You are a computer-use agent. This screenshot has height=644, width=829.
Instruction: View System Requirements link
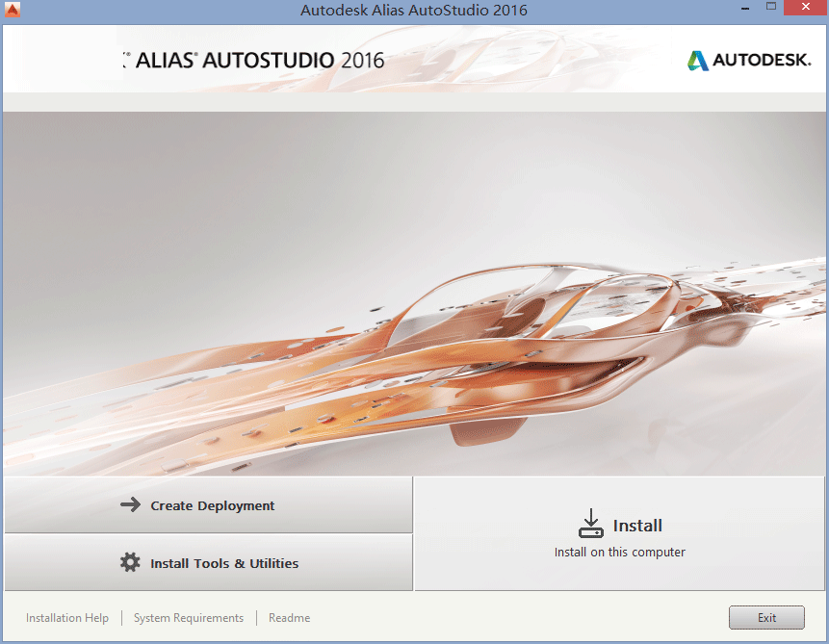(189, 618)
